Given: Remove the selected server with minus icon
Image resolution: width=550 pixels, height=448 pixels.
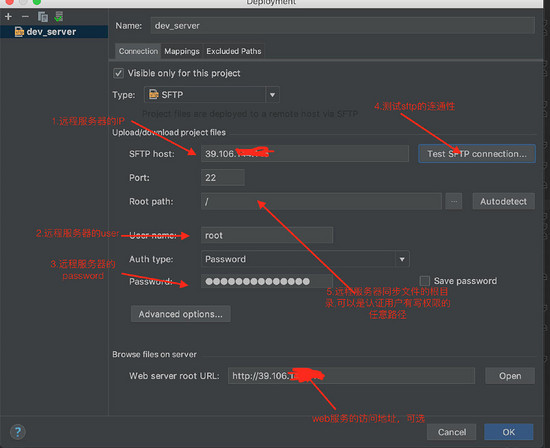Looking at the screenshot, I should point(25,16).
